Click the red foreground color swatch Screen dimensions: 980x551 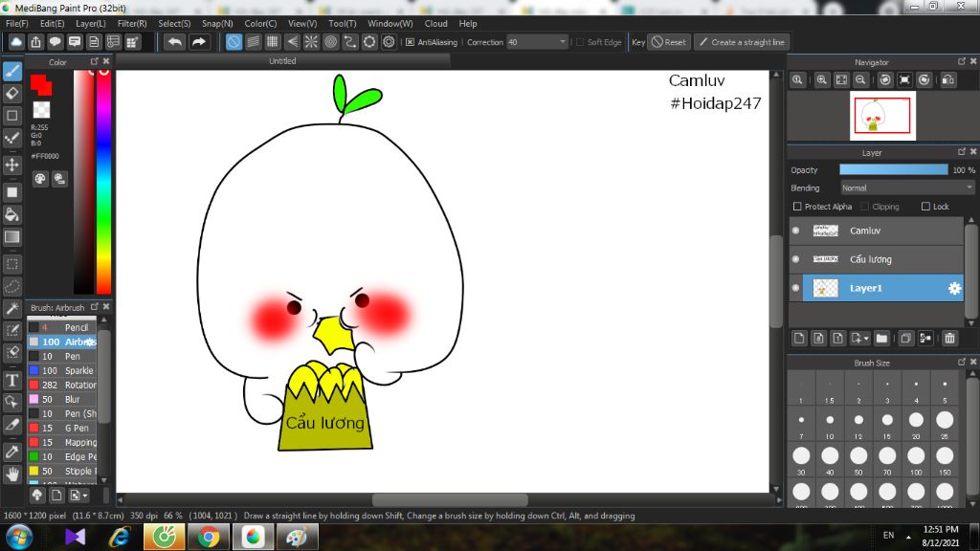(x=40, y=84)
